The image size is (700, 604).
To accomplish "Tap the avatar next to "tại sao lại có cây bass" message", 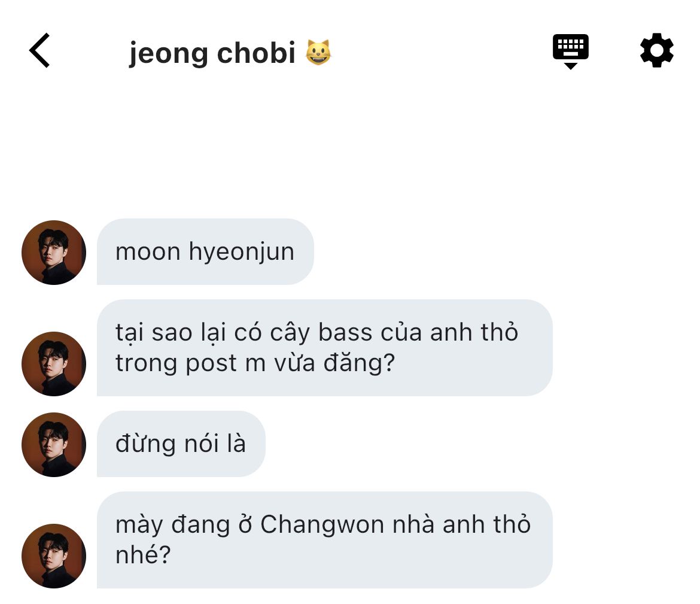I will pos(54,363).
